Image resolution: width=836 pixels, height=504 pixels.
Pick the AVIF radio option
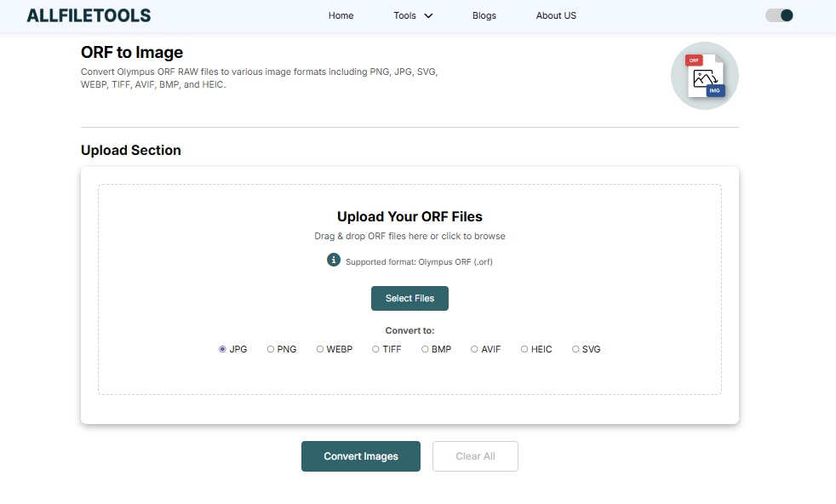474,349
